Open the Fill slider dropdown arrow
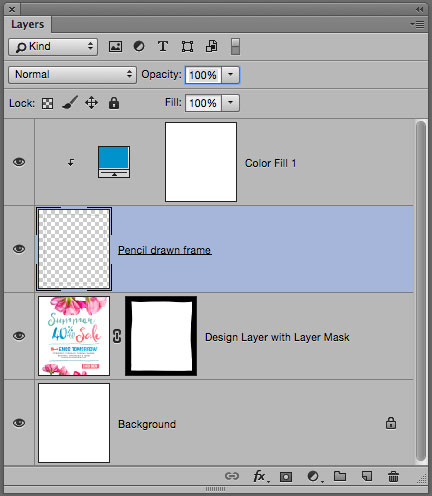This screenshot has height=496, width=432. click(x=230, y=103)
